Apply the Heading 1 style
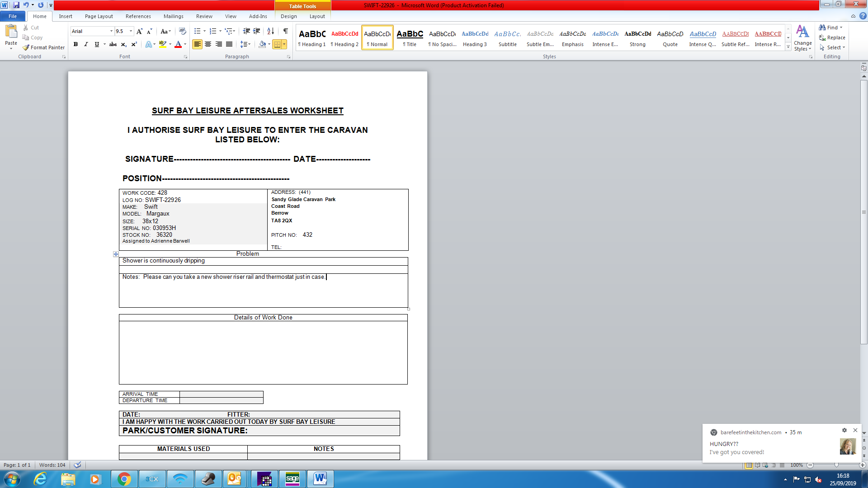Viewport: 868px width, 488px height. tap(312, 38)
